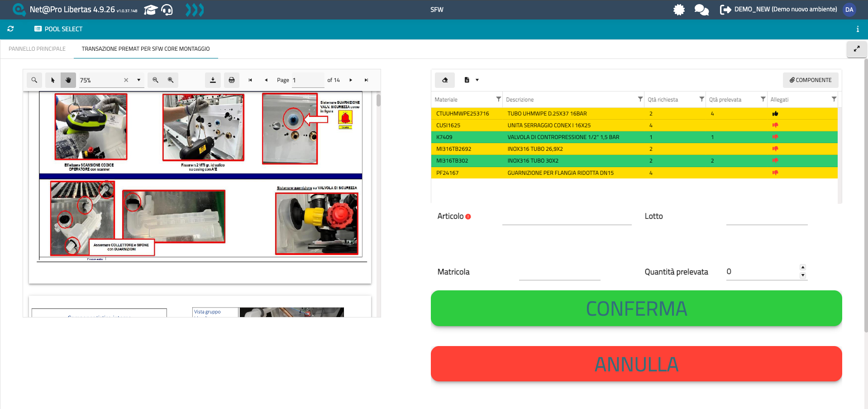
Task: Click thumbs-down icon for CUSI1625
Action: point(775,125)
